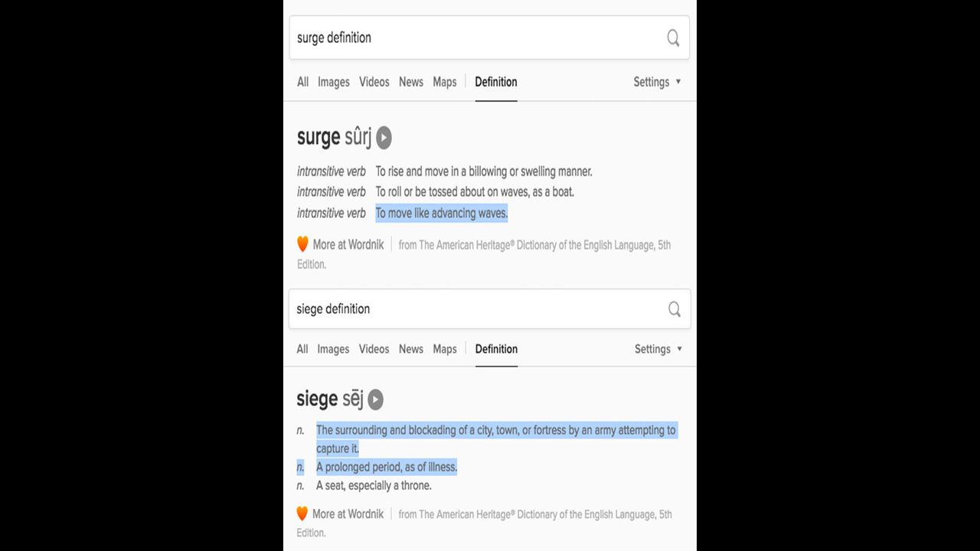Play pronunciation audio for surge
980x551 pixels.
pyautogui.click(x=384, y=138)
